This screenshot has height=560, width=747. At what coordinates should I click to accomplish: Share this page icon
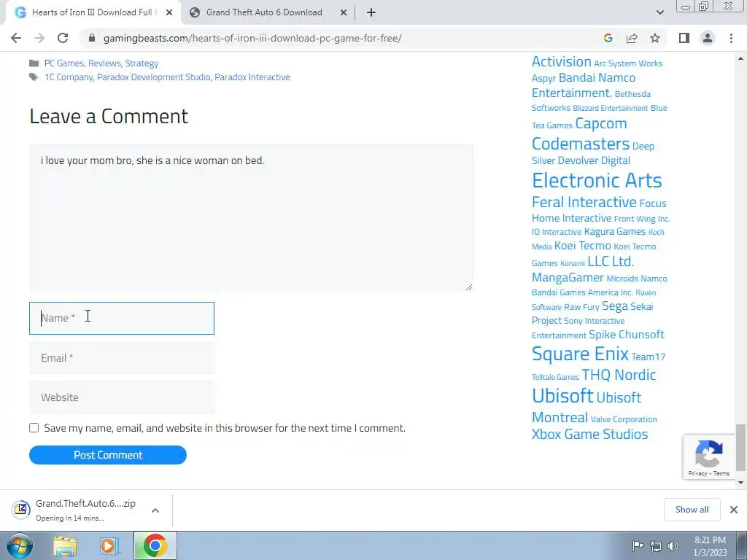[x=632, y=38]
